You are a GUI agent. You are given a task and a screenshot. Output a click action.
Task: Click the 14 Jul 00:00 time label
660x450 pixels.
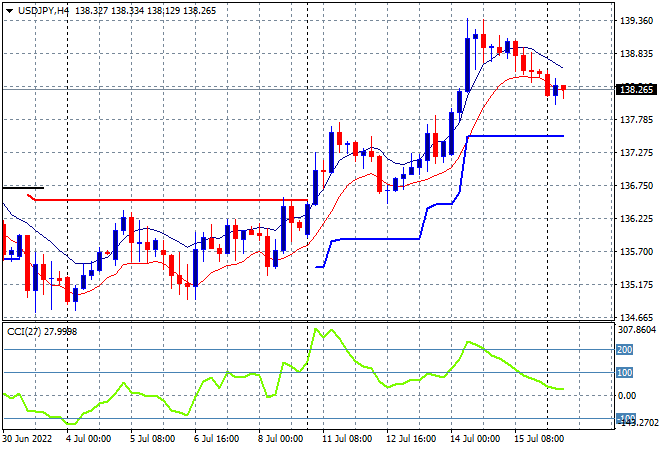(x=475, y=439)
